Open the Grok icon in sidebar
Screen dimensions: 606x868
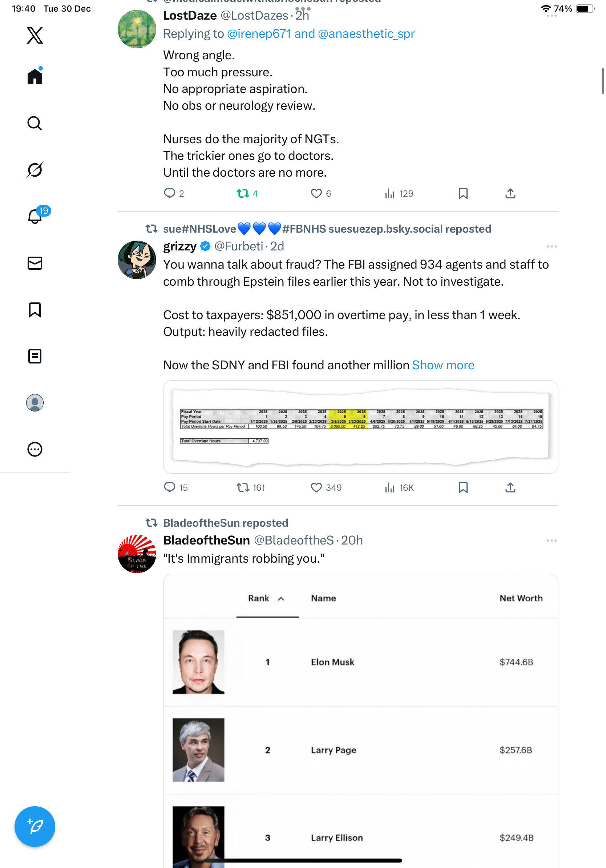pyautogui.click(x=35, y=170)
